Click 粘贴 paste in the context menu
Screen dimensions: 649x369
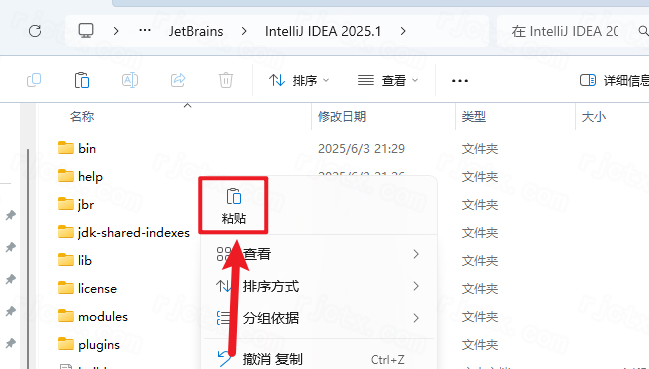tap(233, 206)
